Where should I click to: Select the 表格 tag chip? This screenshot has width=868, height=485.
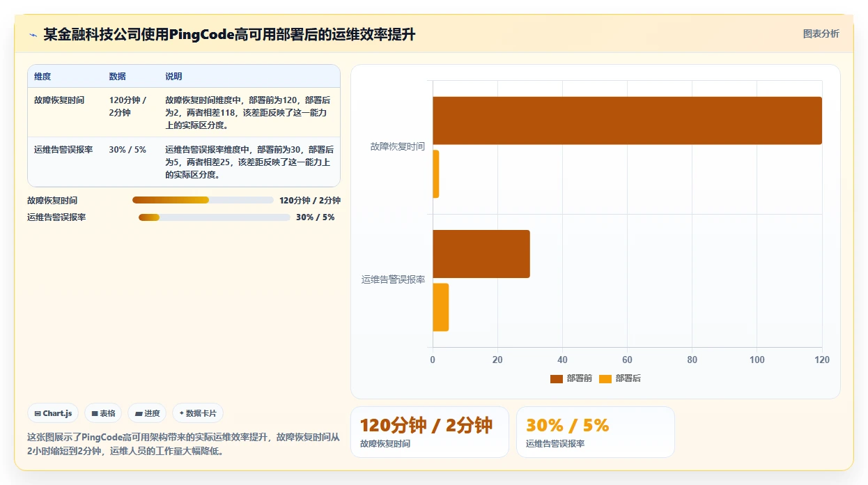click(103, 413)
